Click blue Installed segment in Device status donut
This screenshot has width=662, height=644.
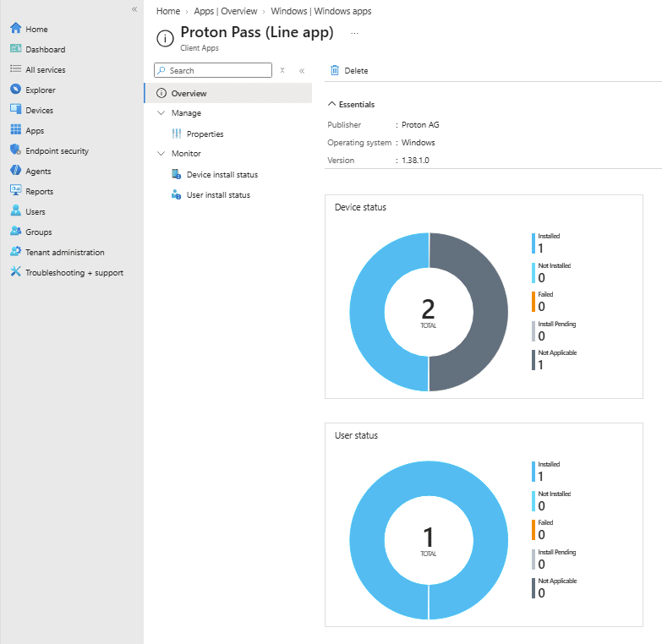point(366,313)
